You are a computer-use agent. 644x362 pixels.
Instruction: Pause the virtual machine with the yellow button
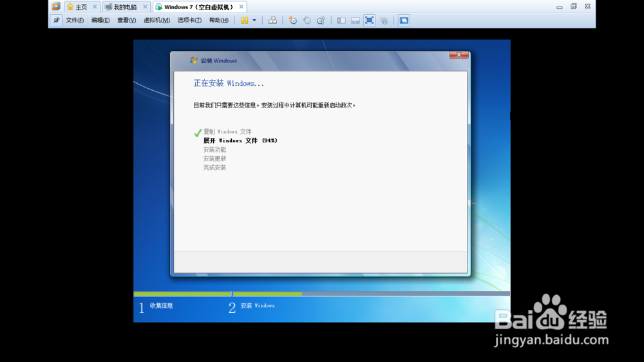tap(244, 20)
